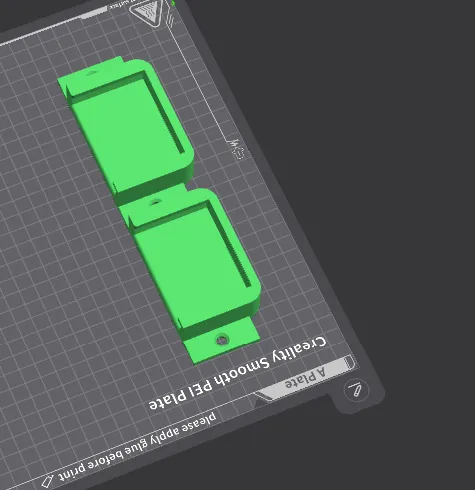Click the screw hole on lower model's bottom tab
This screenshot has height=490, width=475.
222,340
